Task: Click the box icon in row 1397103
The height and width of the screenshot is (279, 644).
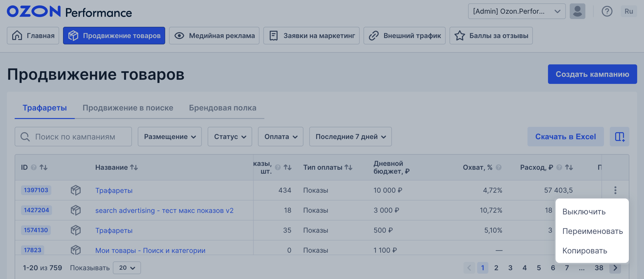Action: (x=76, y=190)
